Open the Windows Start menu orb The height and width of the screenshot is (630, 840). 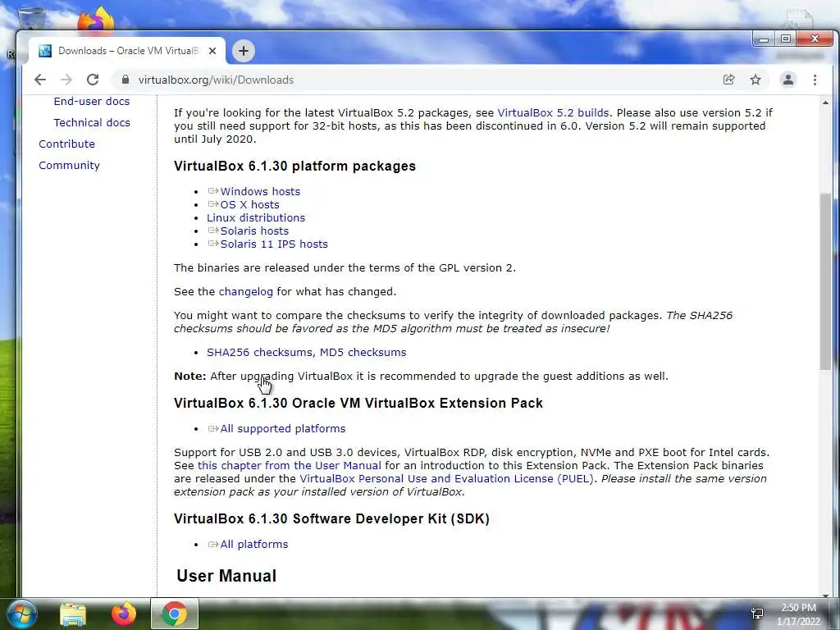click(x=21, y=614)
